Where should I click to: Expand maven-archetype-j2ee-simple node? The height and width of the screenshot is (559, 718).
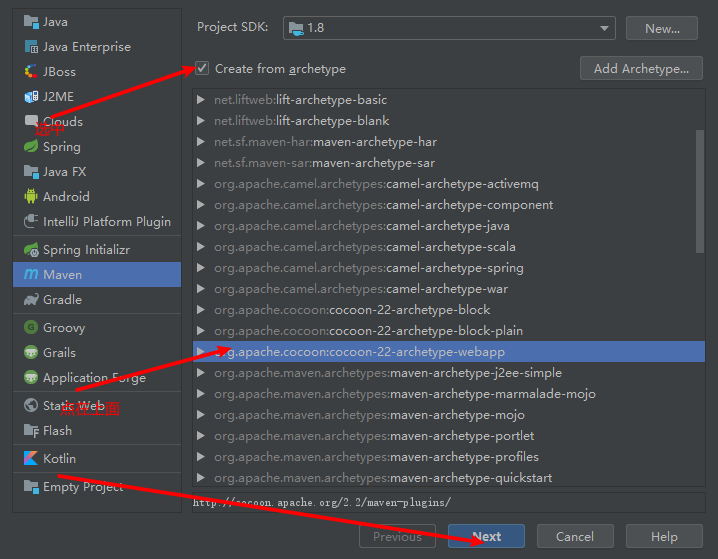pyautogui.click(x=201, y=373)
